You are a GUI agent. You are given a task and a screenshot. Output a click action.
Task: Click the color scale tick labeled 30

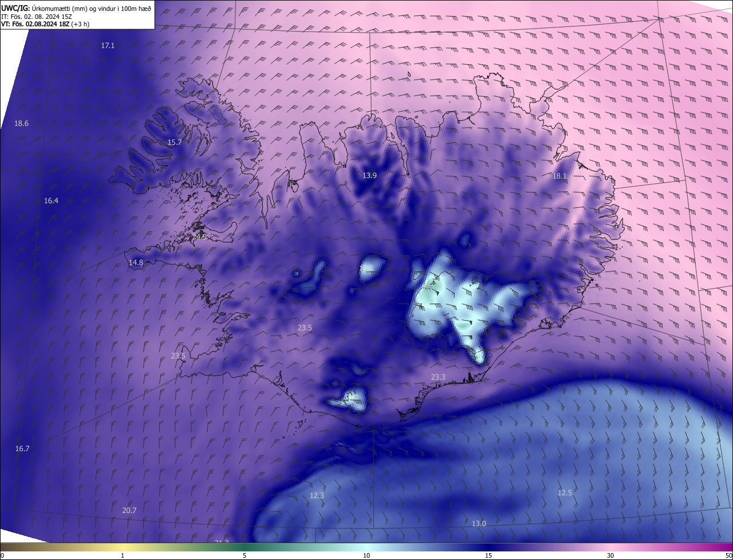pos(610,556)
